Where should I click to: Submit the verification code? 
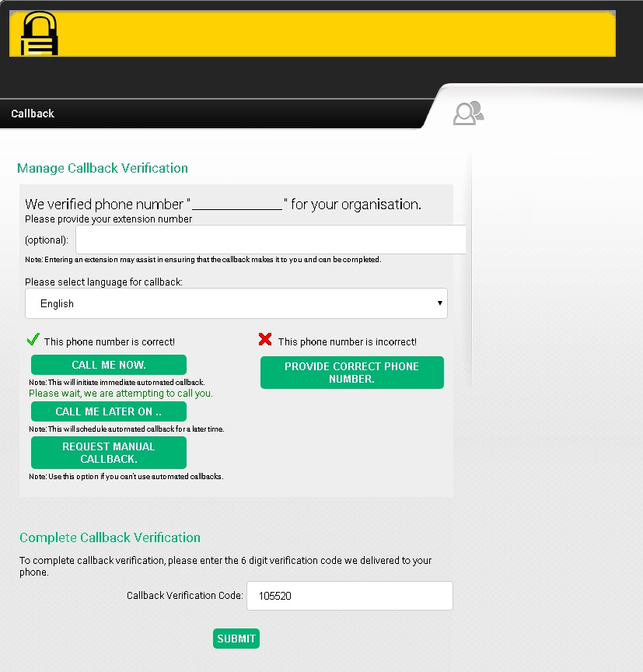pos(236,639)
